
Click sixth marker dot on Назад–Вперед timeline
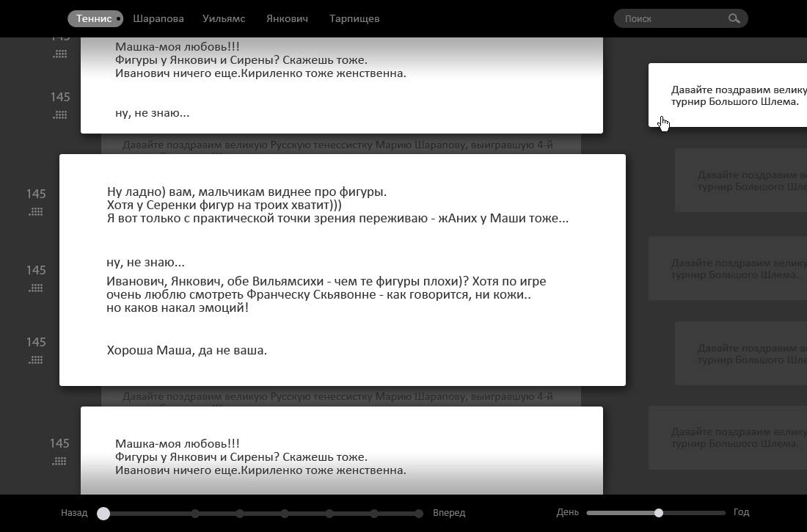[374, 514]
